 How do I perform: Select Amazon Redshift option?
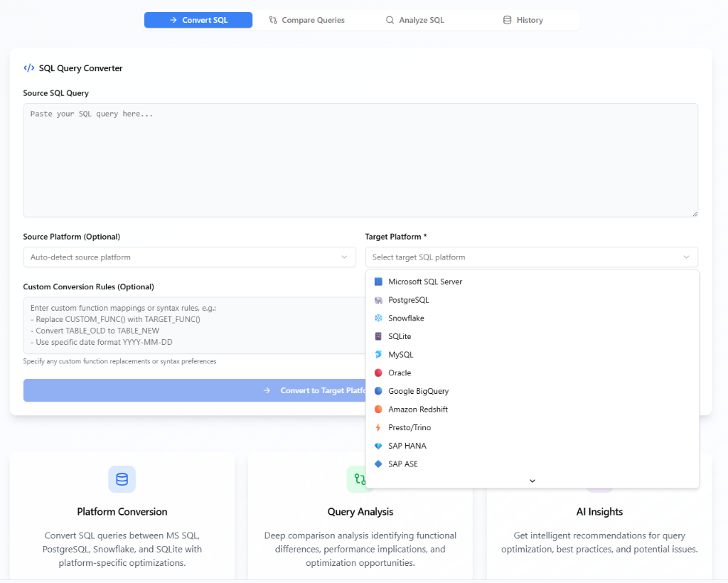(x=532, y=410)
